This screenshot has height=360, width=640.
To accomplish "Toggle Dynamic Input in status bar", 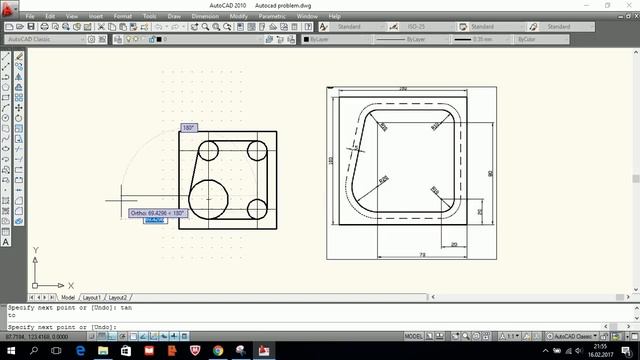I will tap(164, 336).
